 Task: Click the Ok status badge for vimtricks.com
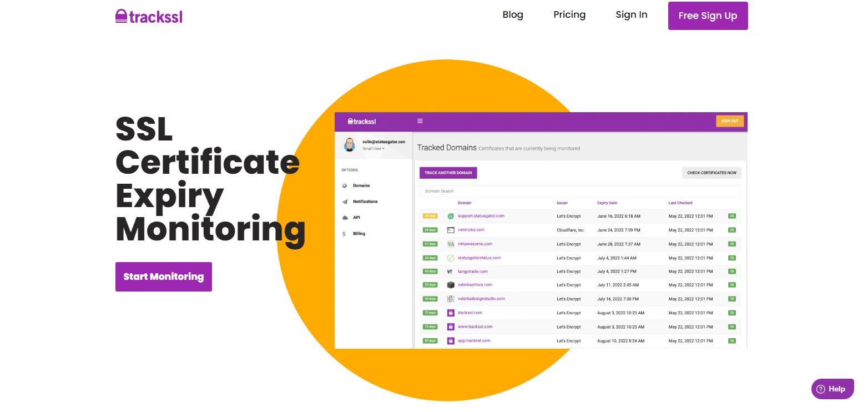coord(732,230)
